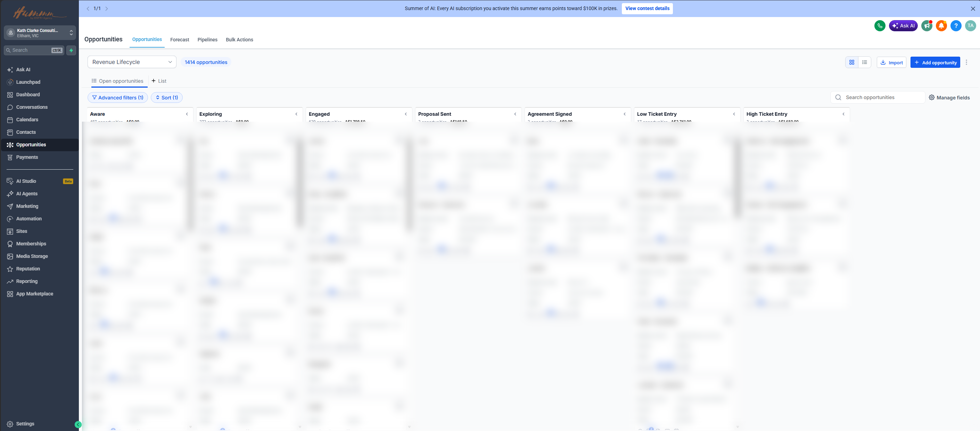Collapse the Exploring stage column
The image size is (980, 431).
(x=296, y=114)
